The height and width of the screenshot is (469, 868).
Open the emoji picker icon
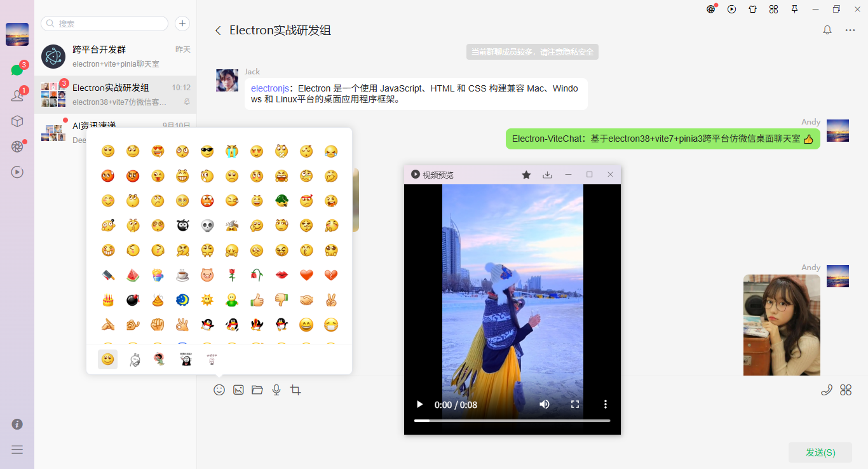(219, 390)
